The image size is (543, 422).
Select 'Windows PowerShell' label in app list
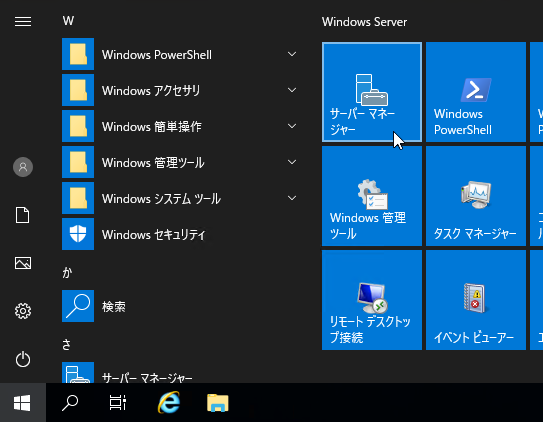(x=157, y=55)
